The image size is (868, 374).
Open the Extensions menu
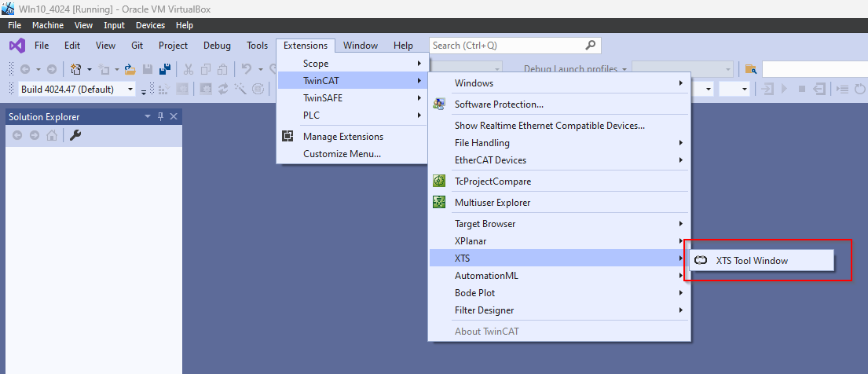coord(306,46)
